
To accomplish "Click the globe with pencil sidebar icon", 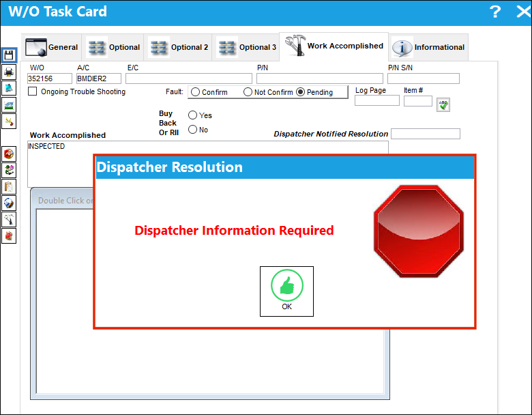I will coord(9,203).
